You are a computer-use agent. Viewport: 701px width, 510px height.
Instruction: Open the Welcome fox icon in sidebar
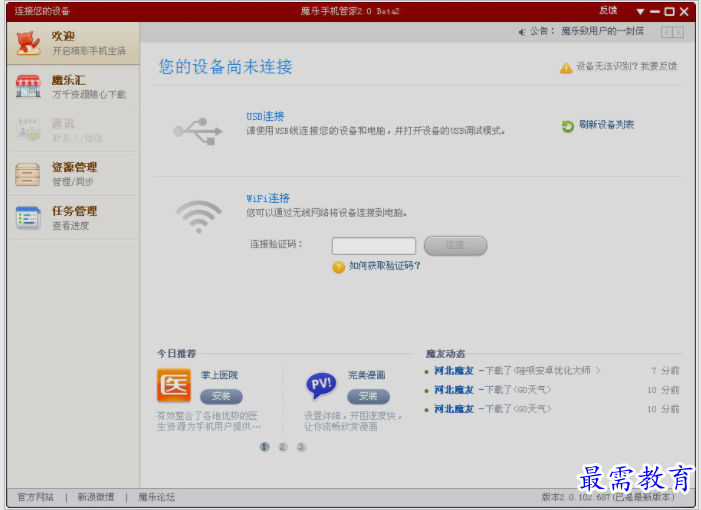point(29,43)
